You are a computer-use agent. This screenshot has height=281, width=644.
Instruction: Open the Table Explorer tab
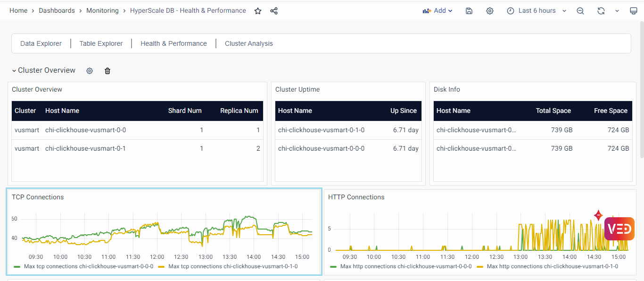click(101, 43)
